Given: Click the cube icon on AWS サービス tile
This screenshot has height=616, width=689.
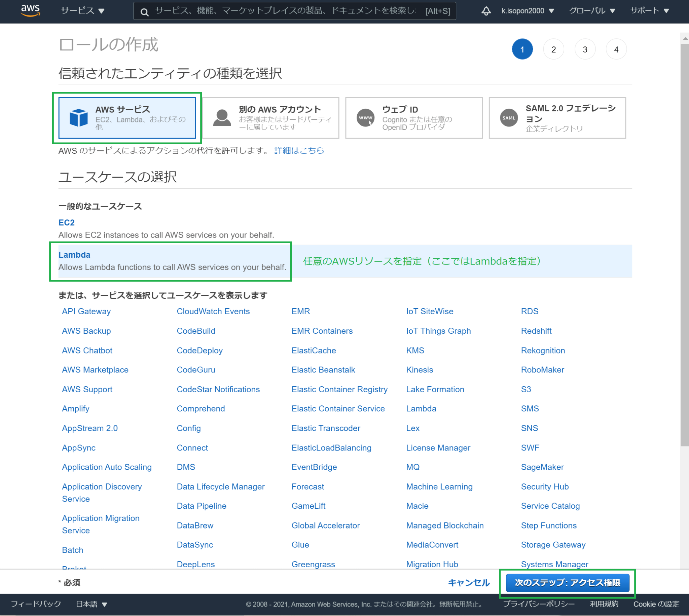Looking at the screenshot, I should [78, 118].
